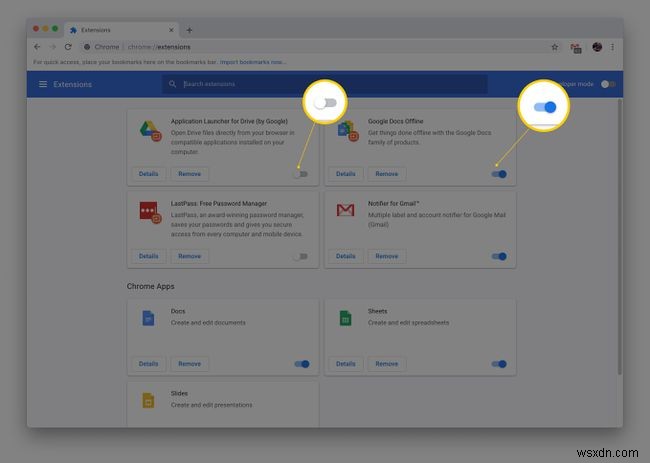Click the LastPass extension icon
Screen dimensions: 650x463
pyautogui.click(x=150, y=213)
